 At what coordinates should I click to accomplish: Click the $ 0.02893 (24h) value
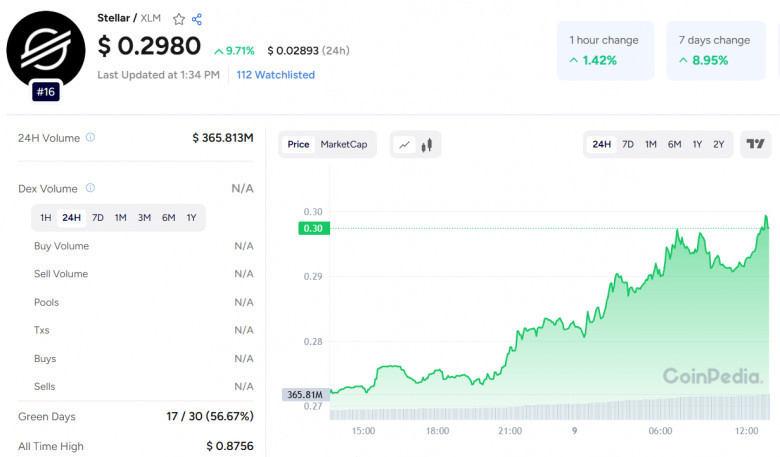point(308,51)
